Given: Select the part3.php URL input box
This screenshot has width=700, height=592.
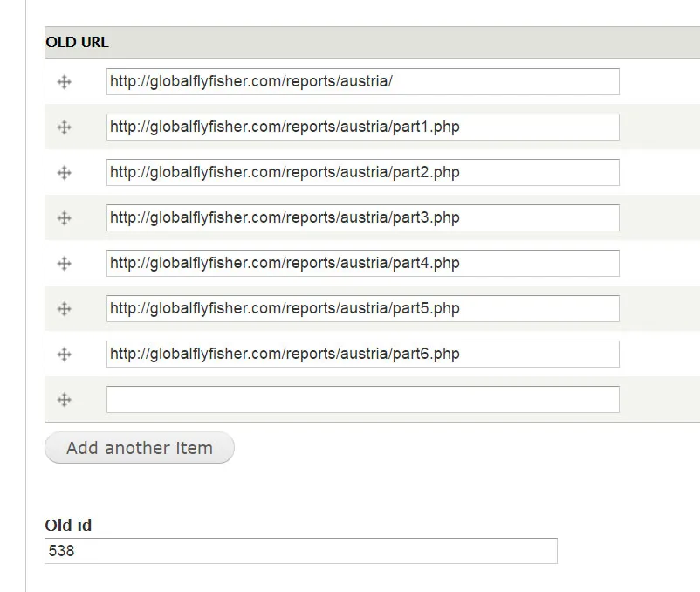Looking at the screenshot, I should pyautogui.click(x=362, y=218).
